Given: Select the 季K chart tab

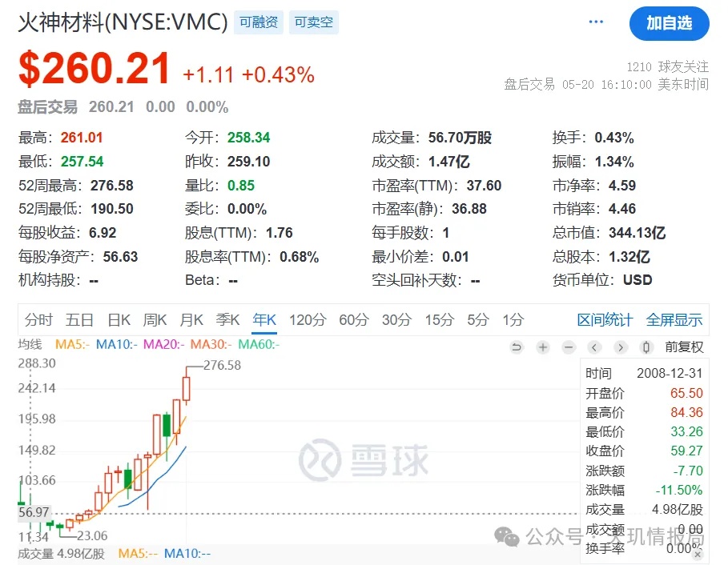Looking at the screenshot, I should (227, 319).
